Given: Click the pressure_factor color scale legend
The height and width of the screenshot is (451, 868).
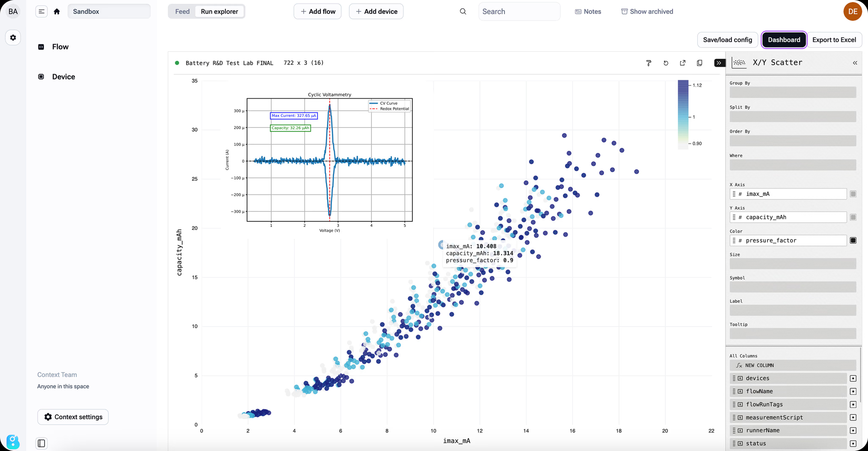Looking at the screenshot, I should tap(683, 114).
